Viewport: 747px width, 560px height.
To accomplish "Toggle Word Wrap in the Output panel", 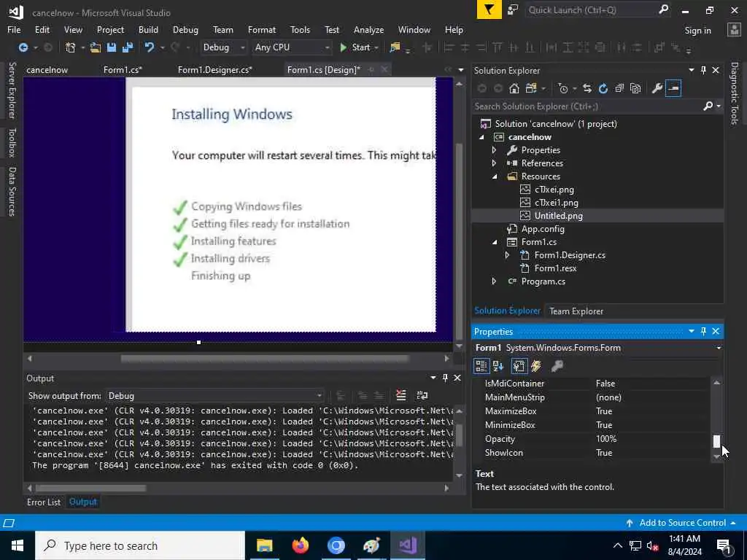I will tap(422, 395).
